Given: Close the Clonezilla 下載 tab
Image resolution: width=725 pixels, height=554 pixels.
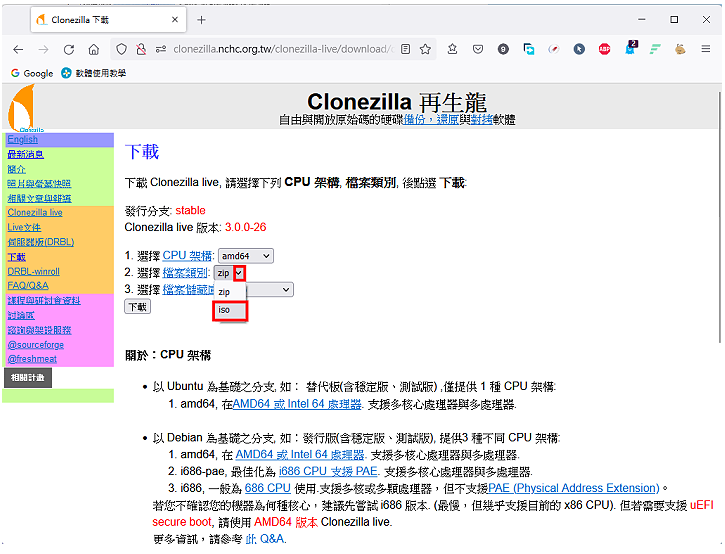Looking at the screenshot, I should 175,20.
